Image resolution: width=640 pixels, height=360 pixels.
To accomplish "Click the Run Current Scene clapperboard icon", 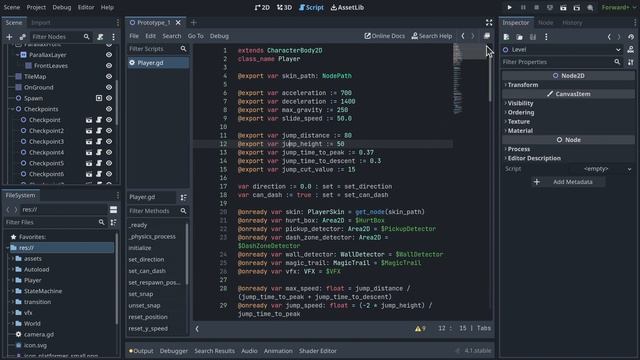I will 563,7.
